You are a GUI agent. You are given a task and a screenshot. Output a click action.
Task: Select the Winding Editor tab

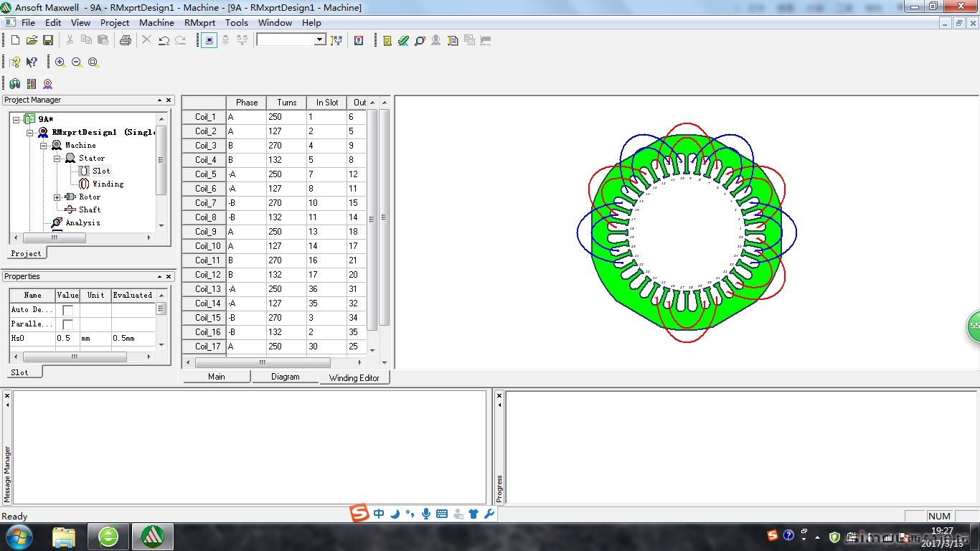(x=354, y=377)
